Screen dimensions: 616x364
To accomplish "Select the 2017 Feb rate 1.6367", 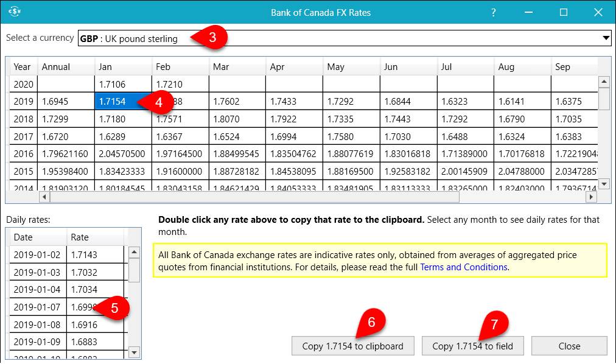I will click(180, 136).
